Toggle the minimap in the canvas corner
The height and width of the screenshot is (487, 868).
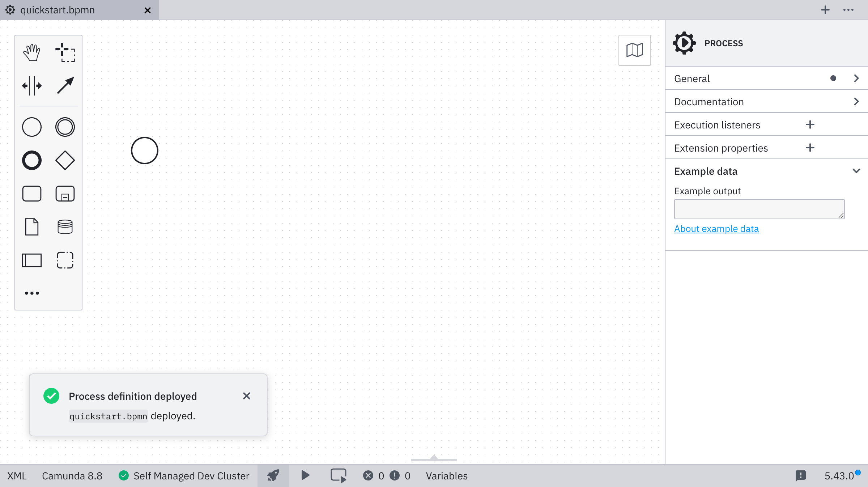[634, 50]
